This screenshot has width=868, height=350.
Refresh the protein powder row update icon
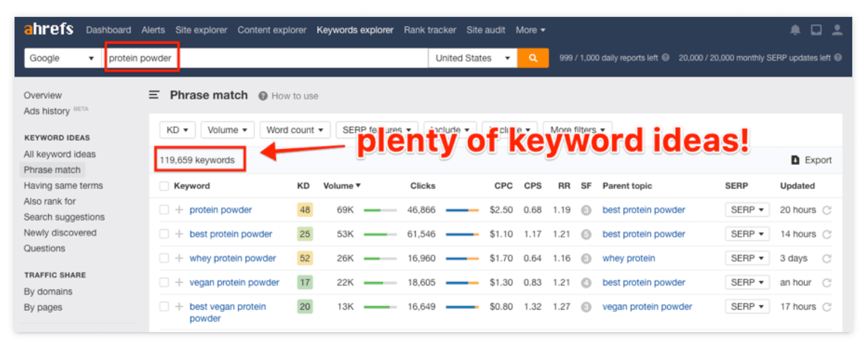(x=827, y=210)
